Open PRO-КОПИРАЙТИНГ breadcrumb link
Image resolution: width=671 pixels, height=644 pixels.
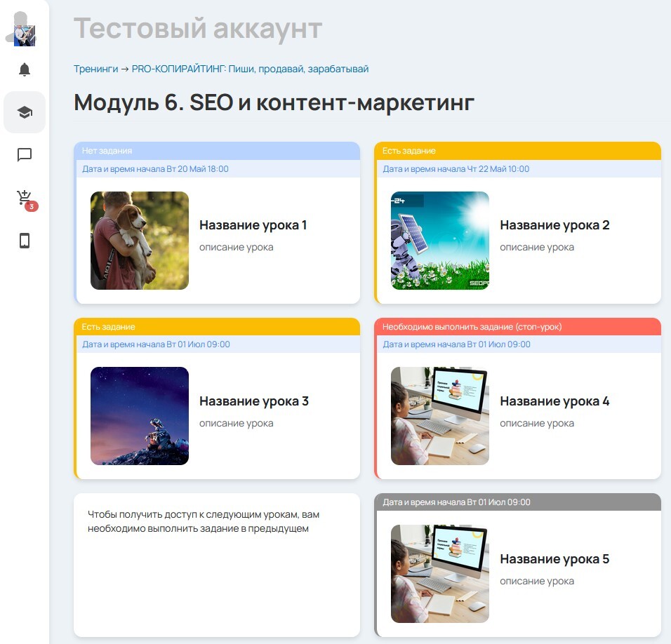[x=250, y=69]
